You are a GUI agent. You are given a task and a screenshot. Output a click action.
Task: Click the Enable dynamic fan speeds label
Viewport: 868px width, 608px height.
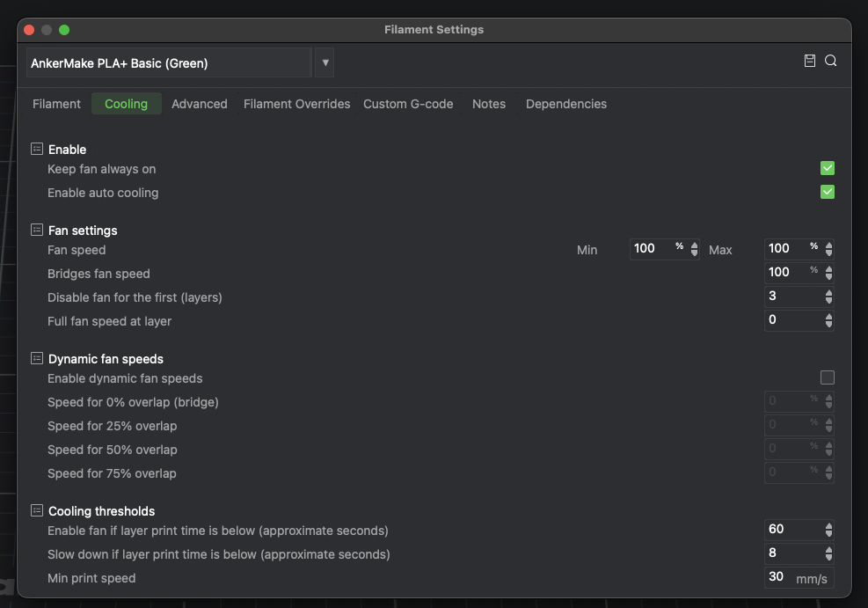[x=125, y=378]
